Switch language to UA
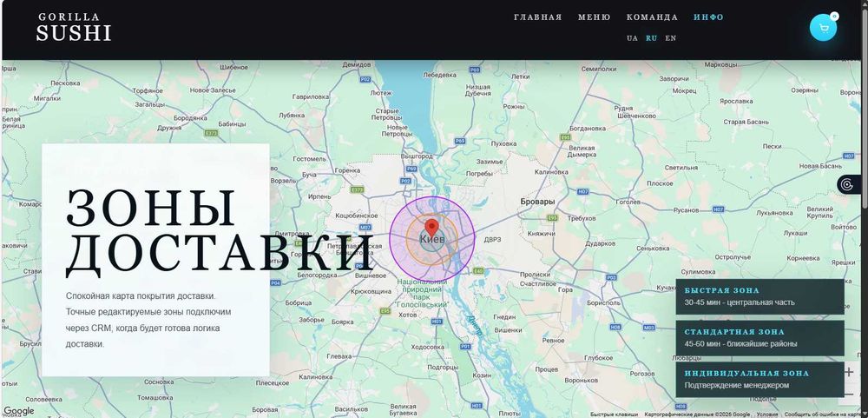Image resolution: width=868 pixels, height=418 pixels. pyautogui.click(x=632, y=38)
